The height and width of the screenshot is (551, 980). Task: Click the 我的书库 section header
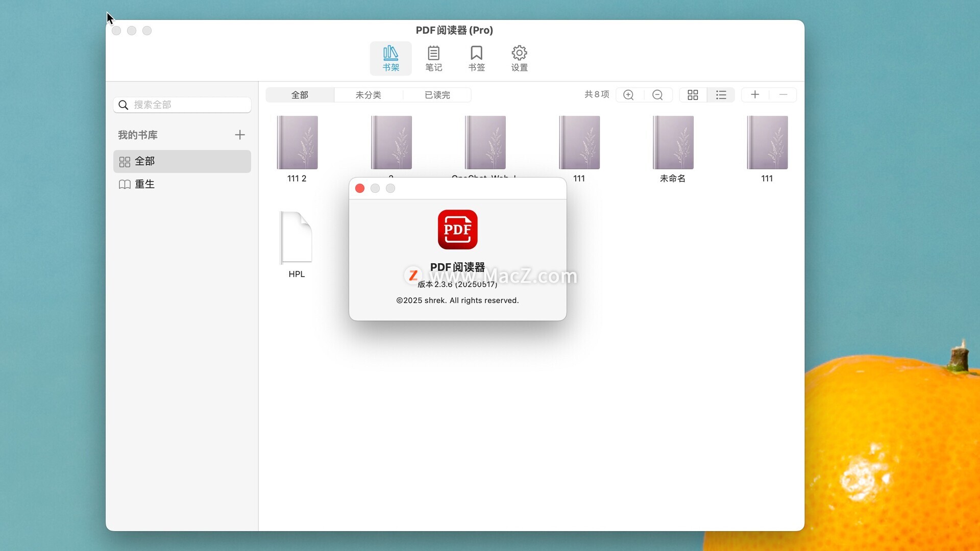[138, 135]
